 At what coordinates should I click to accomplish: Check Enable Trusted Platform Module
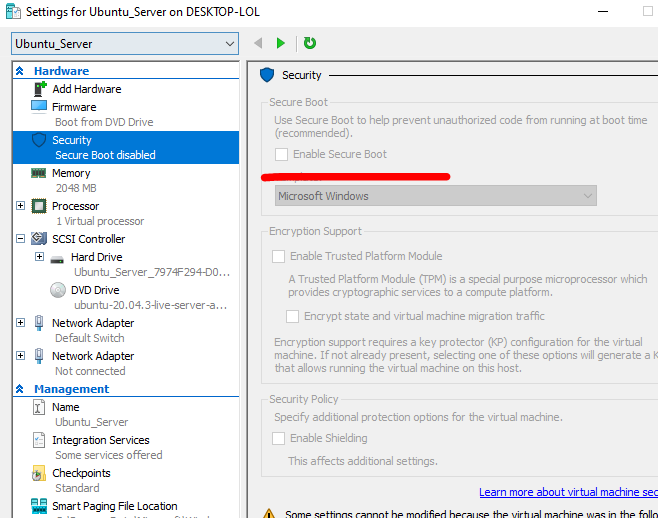pyautogui.click(x=279, y=256)
